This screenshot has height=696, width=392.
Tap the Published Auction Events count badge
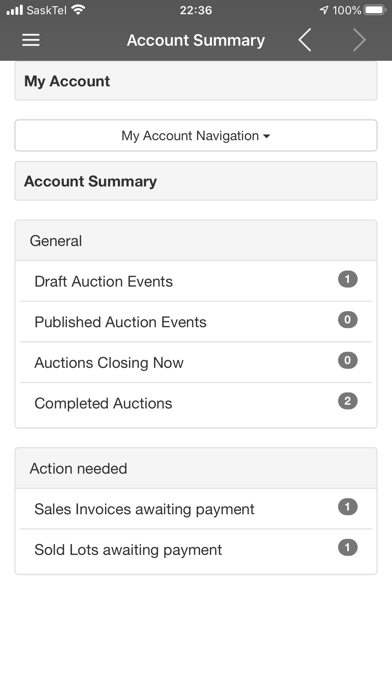click(x=348, y=320)
